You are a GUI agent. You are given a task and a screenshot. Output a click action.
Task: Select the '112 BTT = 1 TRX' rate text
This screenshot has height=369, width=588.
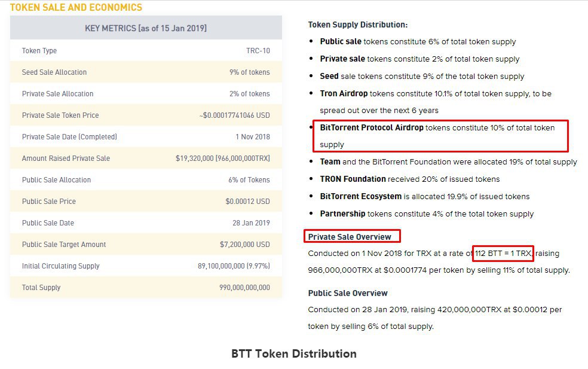tap(503, 254)
